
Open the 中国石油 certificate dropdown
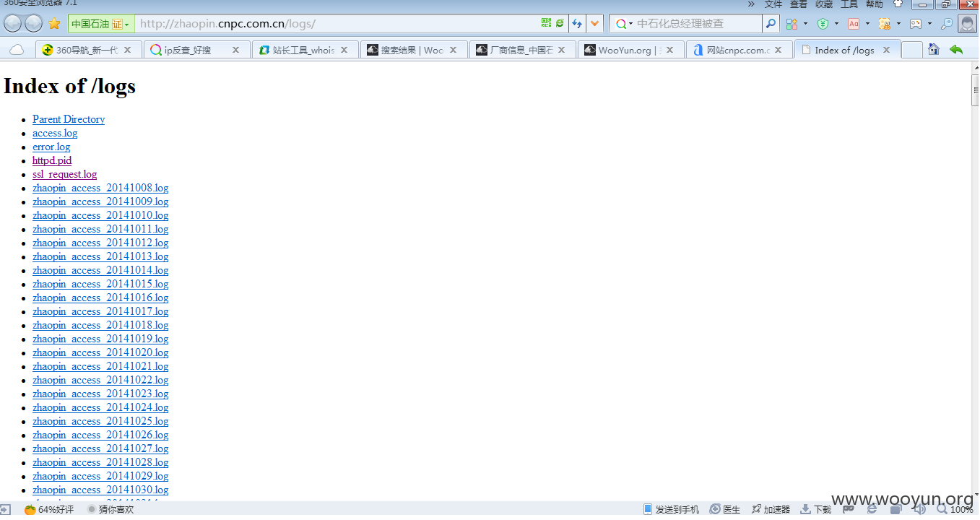point(101,24)
